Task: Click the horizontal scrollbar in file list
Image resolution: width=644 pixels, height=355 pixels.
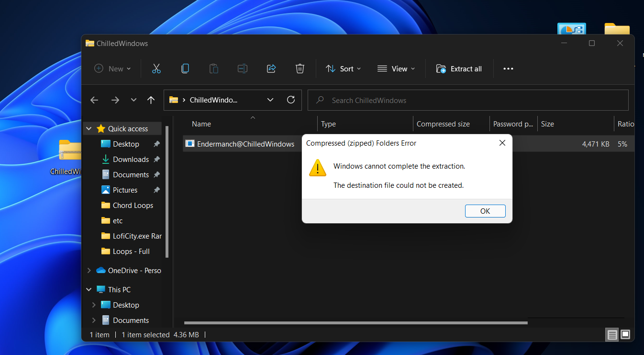Action: pos(355,323)
